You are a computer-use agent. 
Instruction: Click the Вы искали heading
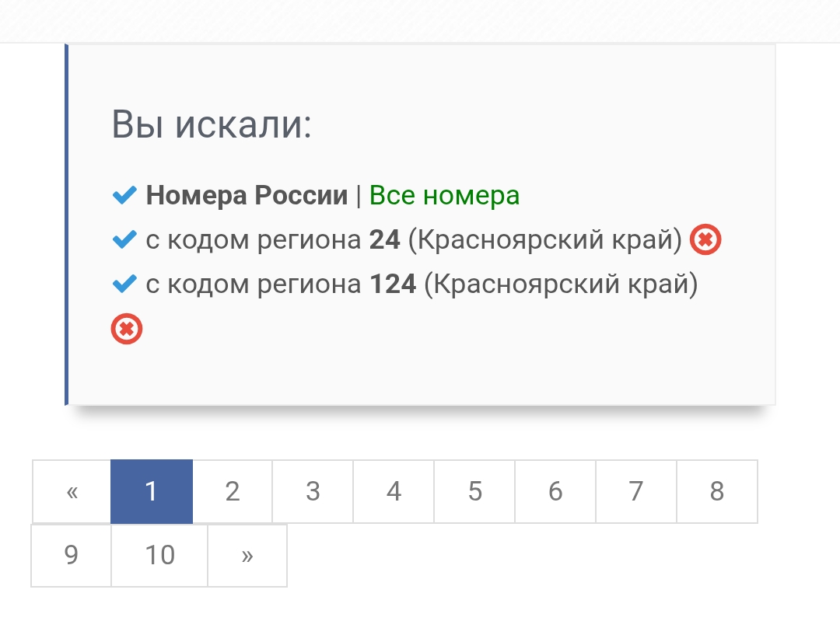212,124
